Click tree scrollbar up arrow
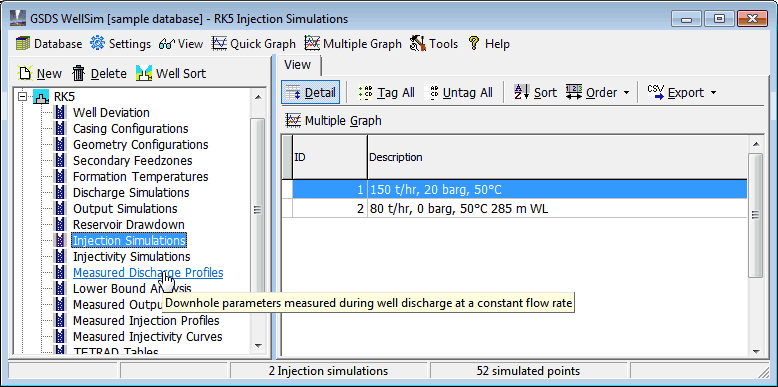Screen dimensions: 778x387 tap(258, 97)
